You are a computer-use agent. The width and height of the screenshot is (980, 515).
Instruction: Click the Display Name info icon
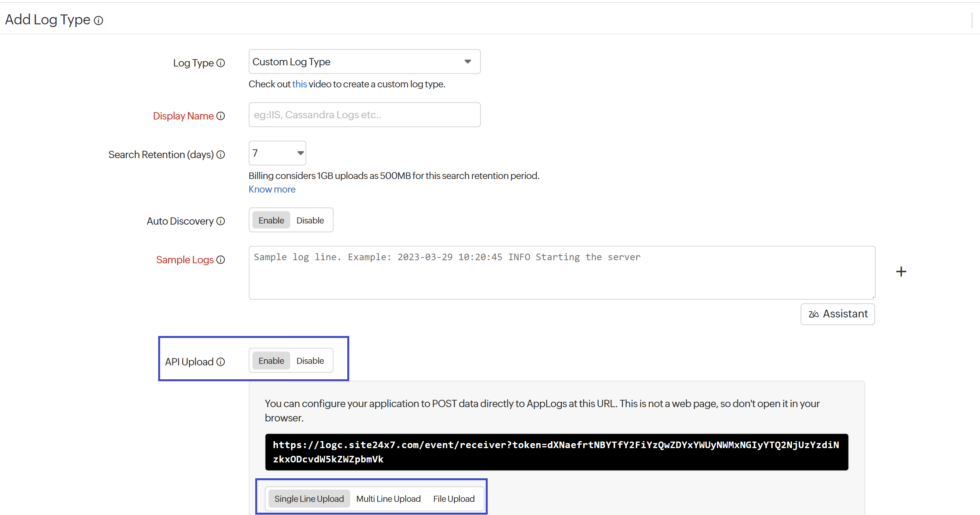point(220,116)
